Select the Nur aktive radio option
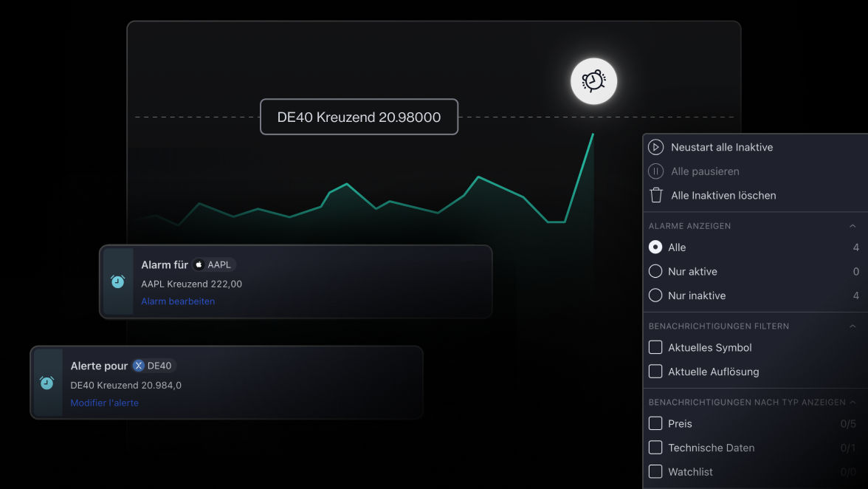This screenshot has width=868, height=489. click(x=655, y=271)
